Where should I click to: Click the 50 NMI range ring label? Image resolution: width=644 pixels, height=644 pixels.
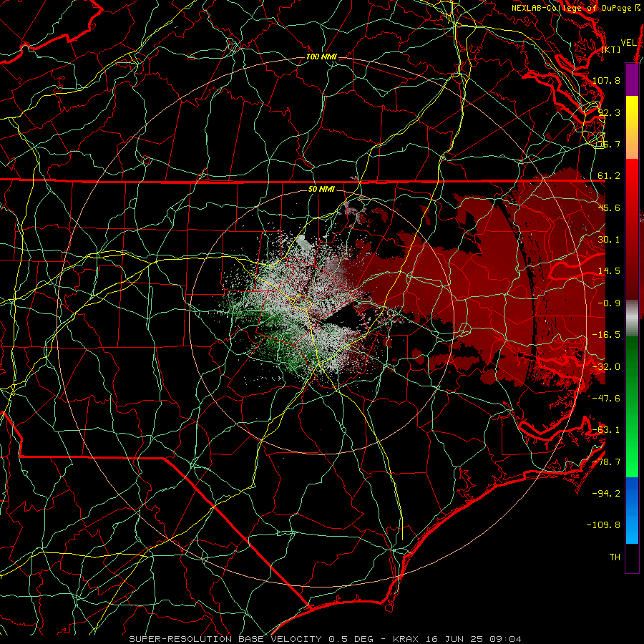(321, 190)
